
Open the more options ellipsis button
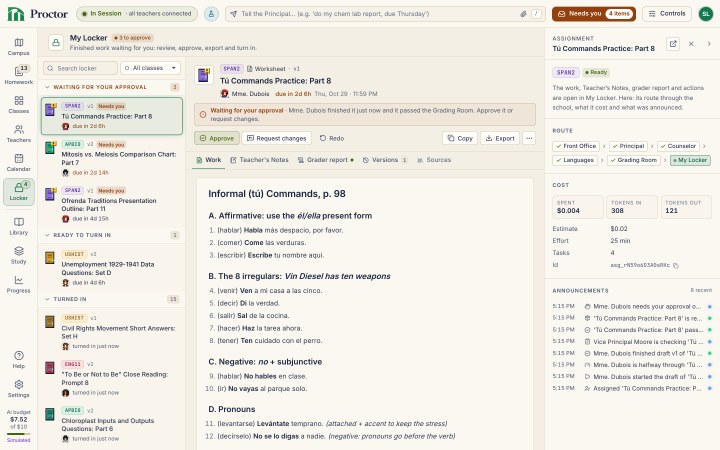point(529,138)
